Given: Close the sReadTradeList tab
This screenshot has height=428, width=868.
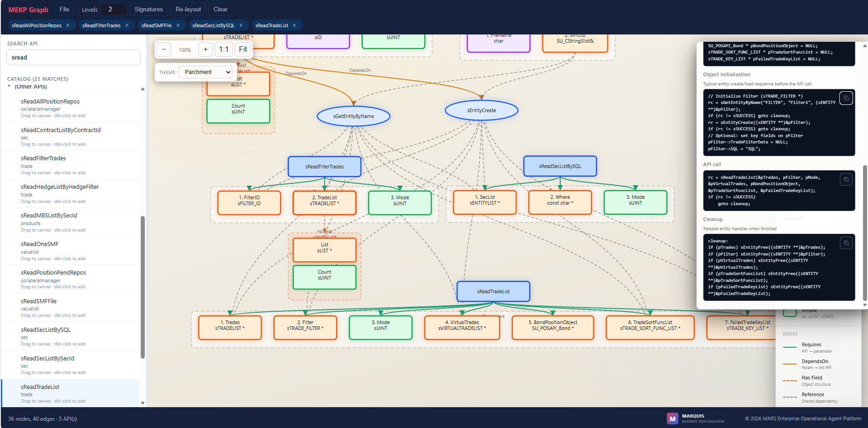Looking at the screenshot, I should coord(294,25).
